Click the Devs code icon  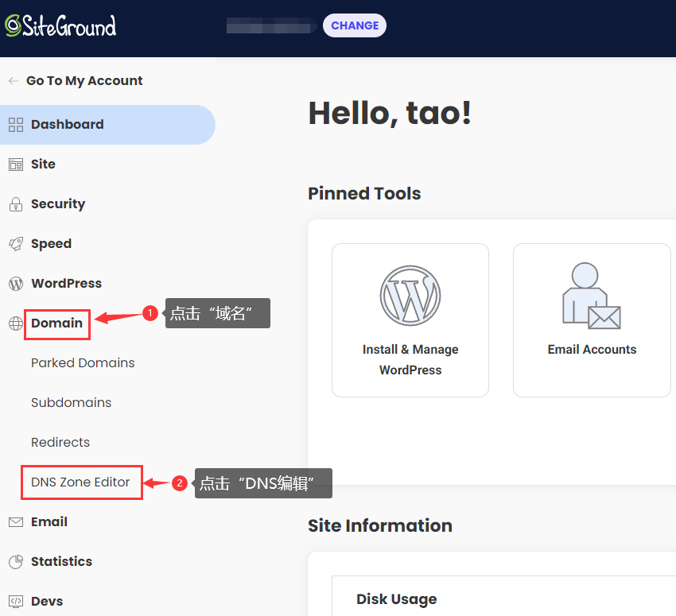point(16,602)
